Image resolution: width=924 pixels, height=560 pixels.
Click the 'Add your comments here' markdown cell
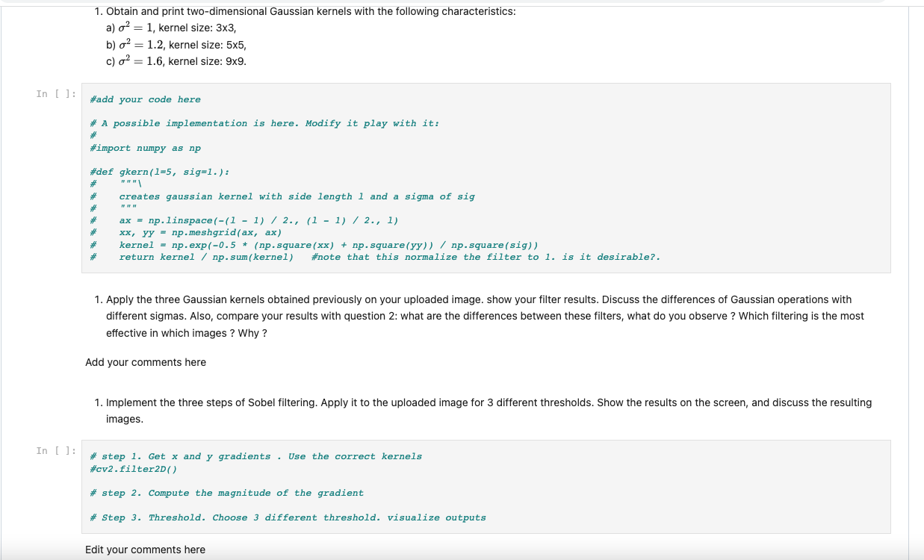click(x=146, y=362)
